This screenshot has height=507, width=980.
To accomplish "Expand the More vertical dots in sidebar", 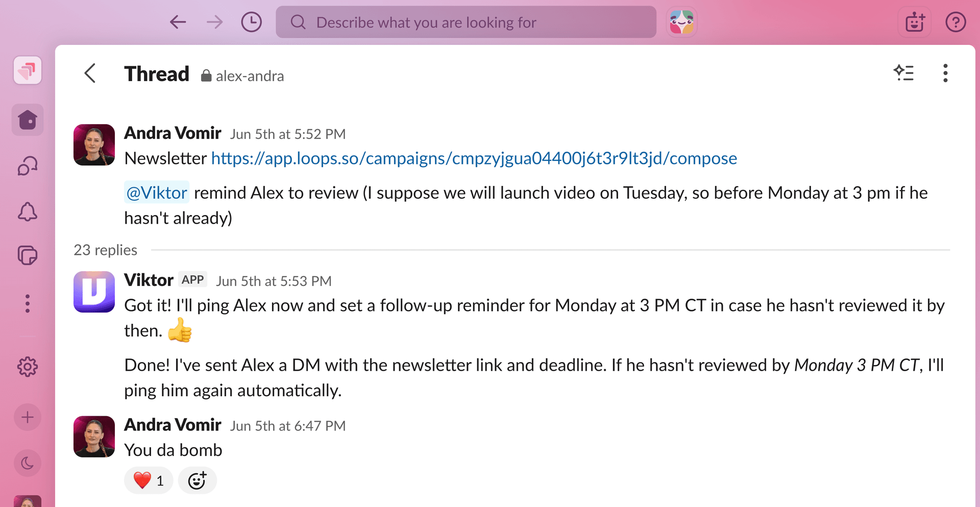I will pos(28,304).
